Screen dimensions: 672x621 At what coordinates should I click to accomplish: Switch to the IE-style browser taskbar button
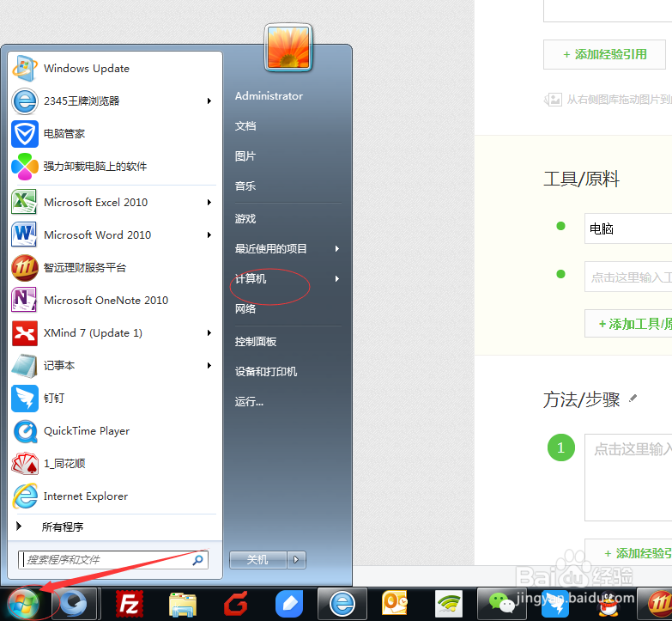pyautogui.click(x=342, y=605)
